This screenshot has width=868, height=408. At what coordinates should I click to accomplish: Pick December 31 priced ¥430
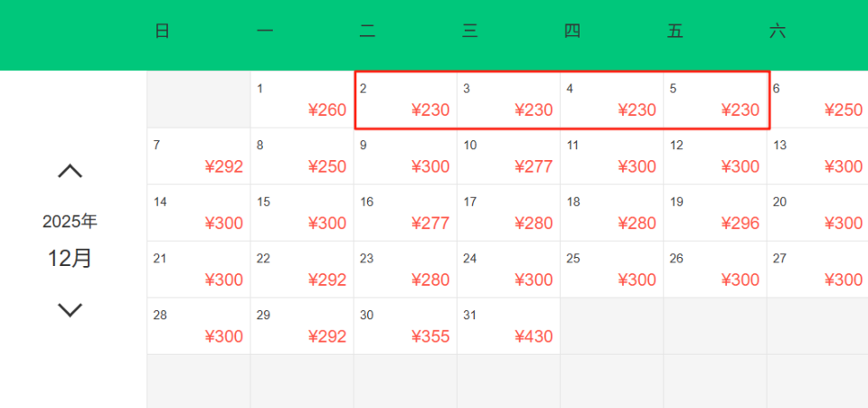[x=508, y=326]
